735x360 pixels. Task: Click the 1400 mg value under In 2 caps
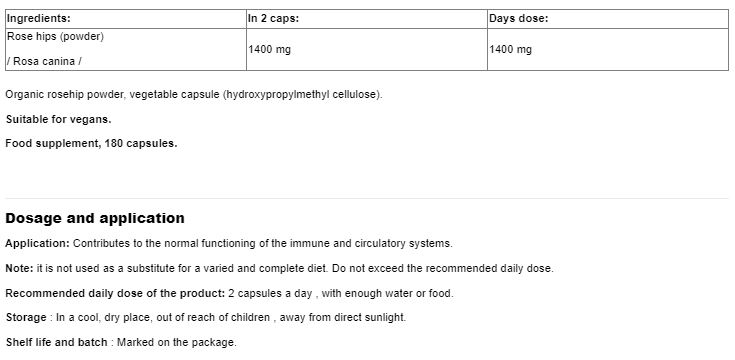(x=270, y=49)
